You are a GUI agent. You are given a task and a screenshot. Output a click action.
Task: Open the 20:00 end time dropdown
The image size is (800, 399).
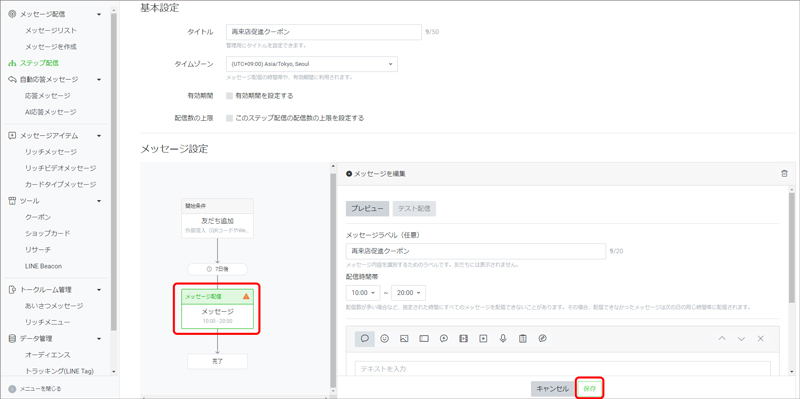pyautogui.click(x=408, y=293)
